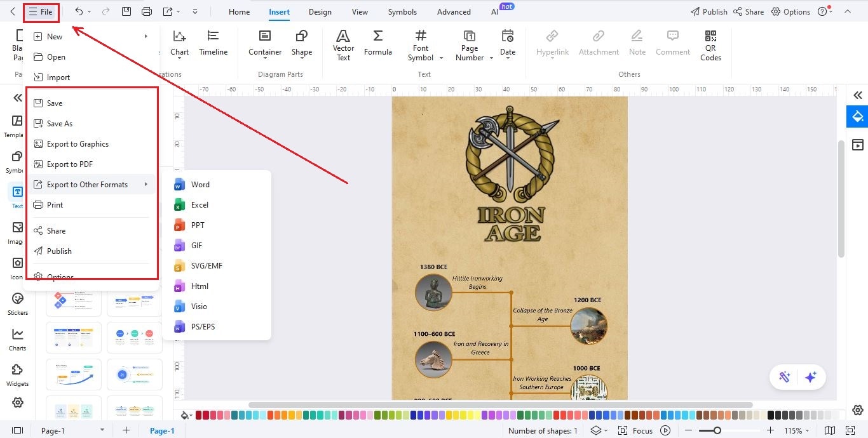Click the AI magic wand on the canvas
Image resolution: width=868 pixels, height=438 pixels.
click(785, 376)
